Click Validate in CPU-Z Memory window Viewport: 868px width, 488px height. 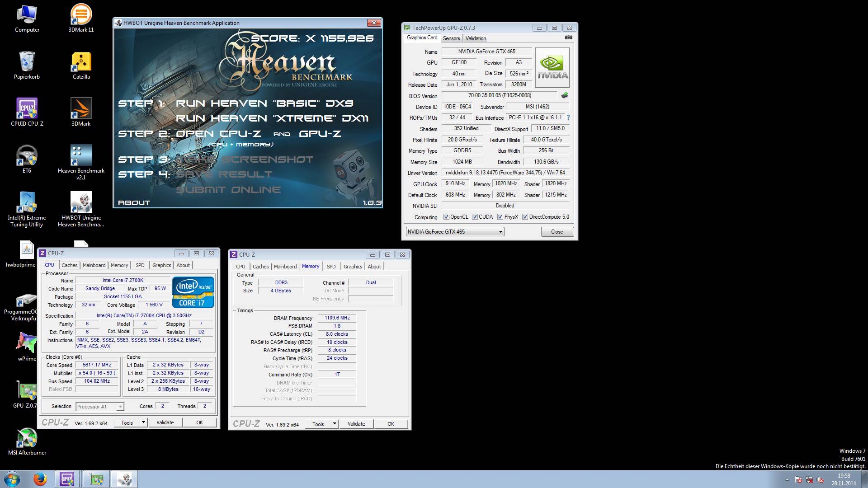(356, 424)
